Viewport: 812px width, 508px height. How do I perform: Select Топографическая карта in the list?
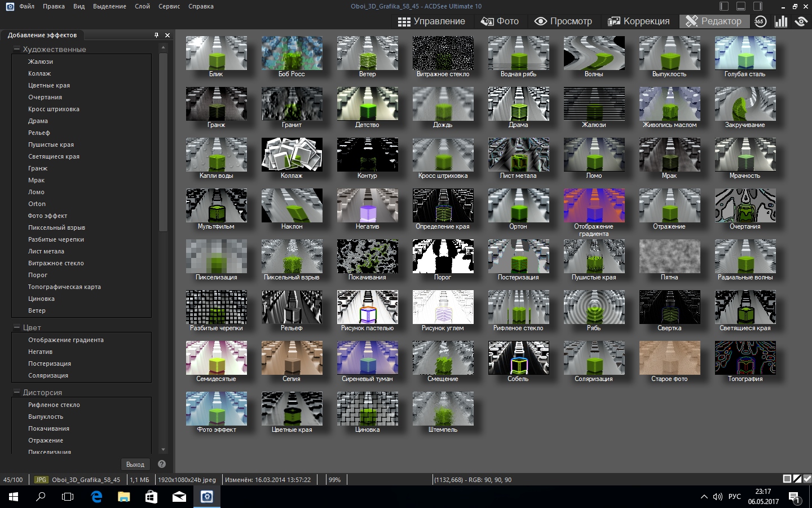64,287
